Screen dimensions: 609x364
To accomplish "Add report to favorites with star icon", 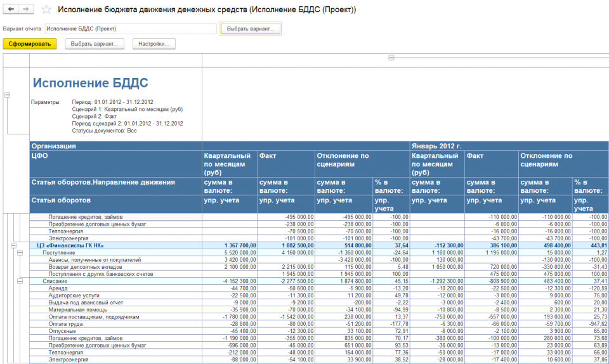I will pos(46,10).
